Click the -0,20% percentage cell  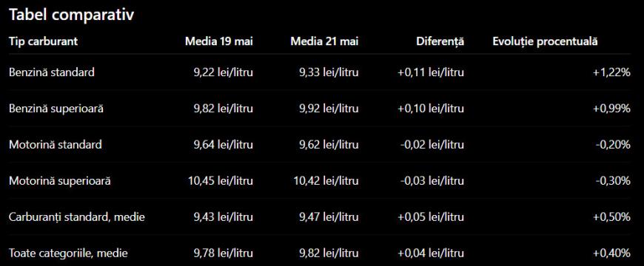(x=613, y=145)
